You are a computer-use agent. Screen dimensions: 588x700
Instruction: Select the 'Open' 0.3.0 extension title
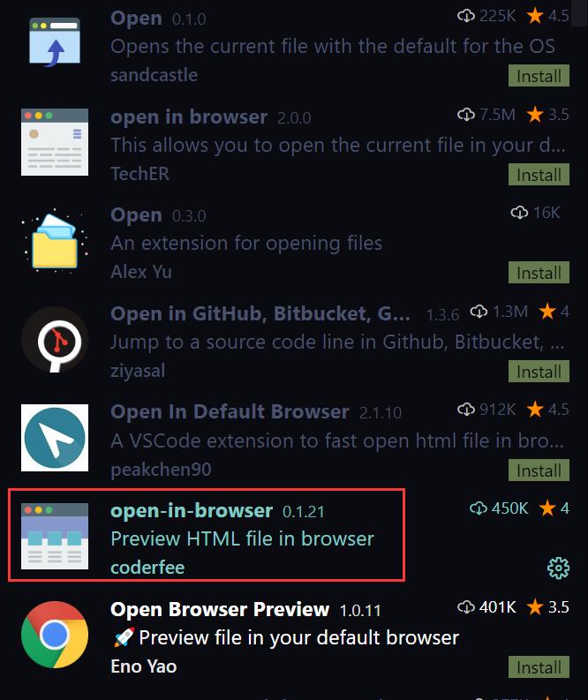tap(136, 215)
